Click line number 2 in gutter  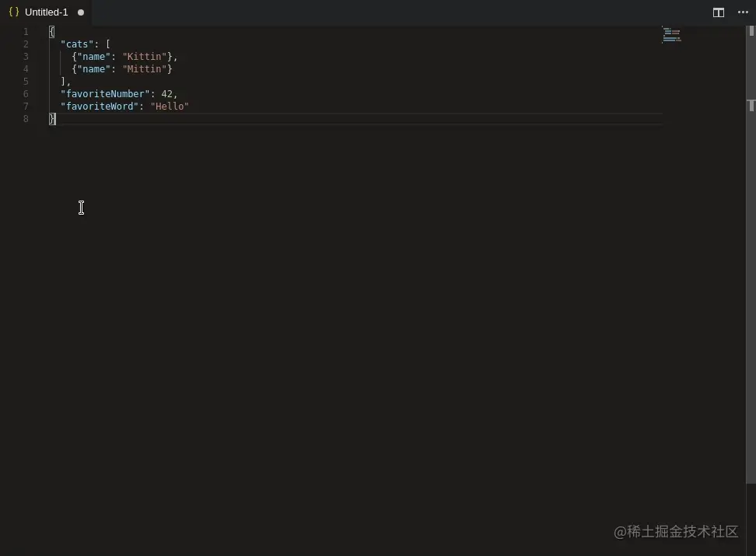click(26, 44)
